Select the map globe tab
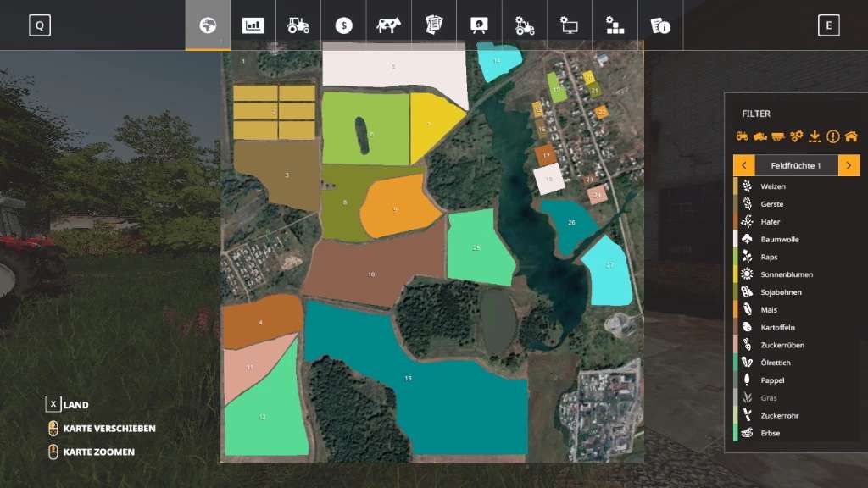868x488 pixels. [x=207, y=25]
